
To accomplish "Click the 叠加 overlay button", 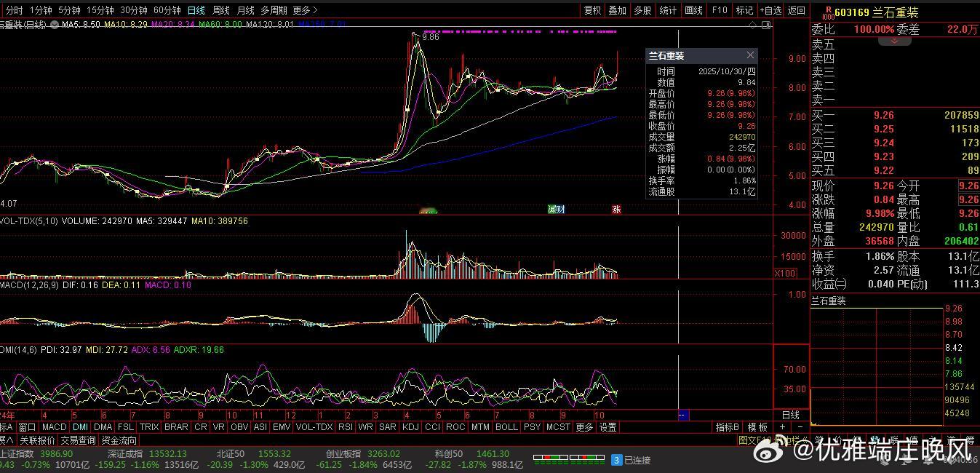I will (x=618, y=10).
